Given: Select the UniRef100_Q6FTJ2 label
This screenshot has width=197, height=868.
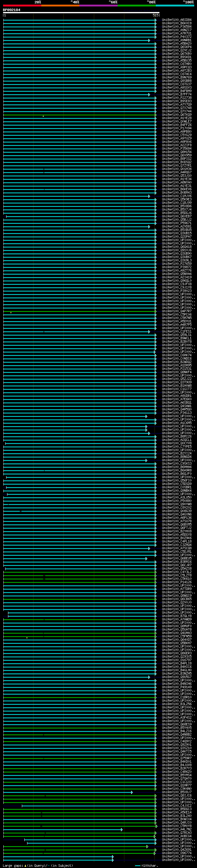Looking at the screenshot, I should tap(176, 528).
